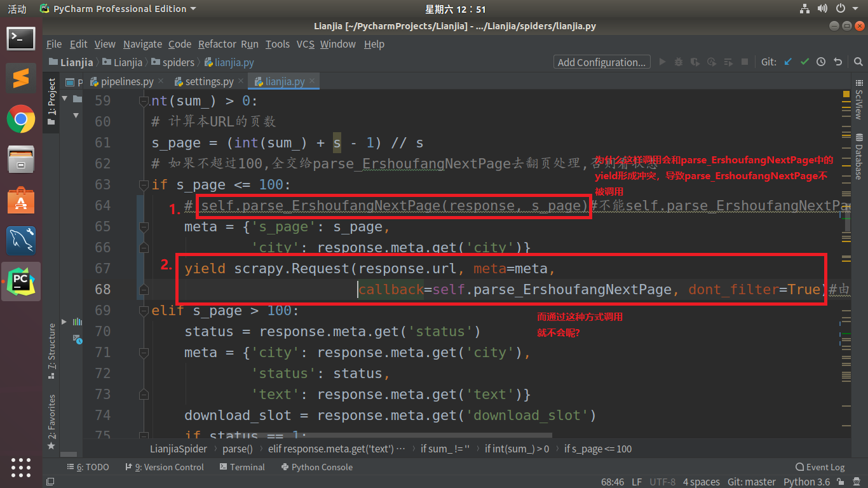Viewport: 868px width, 488px height.
Task: Close the pipelines.py tab
Action: [161, 81]
